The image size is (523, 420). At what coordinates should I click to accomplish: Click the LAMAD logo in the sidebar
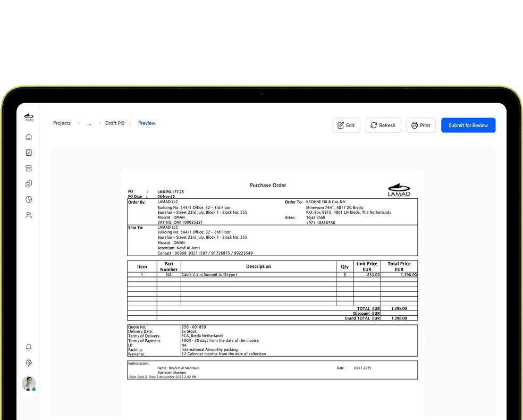(29, 117)
